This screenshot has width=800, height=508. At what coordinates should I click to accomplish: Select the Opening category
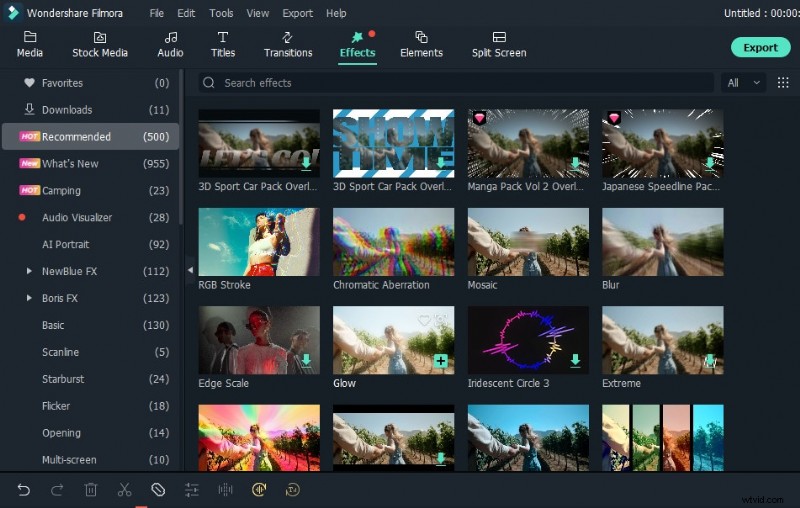[x=90, y=433]
